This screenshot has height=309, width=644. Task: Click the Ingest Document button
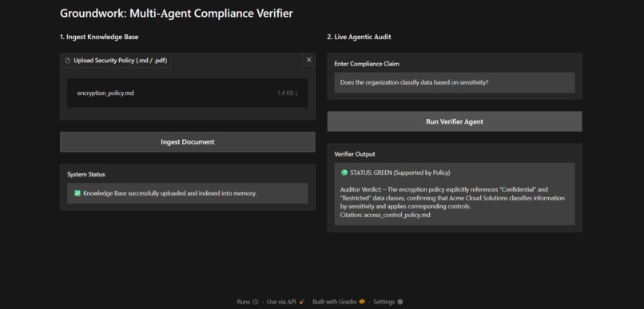click(188, 142)
